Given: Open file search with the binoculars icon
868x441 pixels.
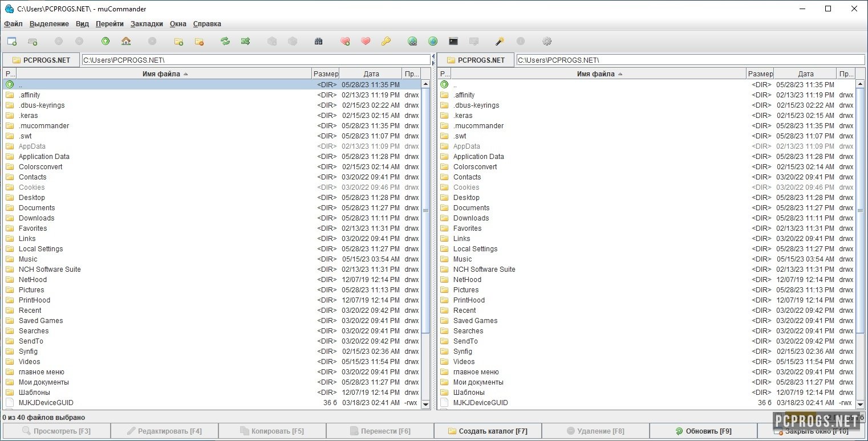Looking at the screenshot, I should [319, 41].
